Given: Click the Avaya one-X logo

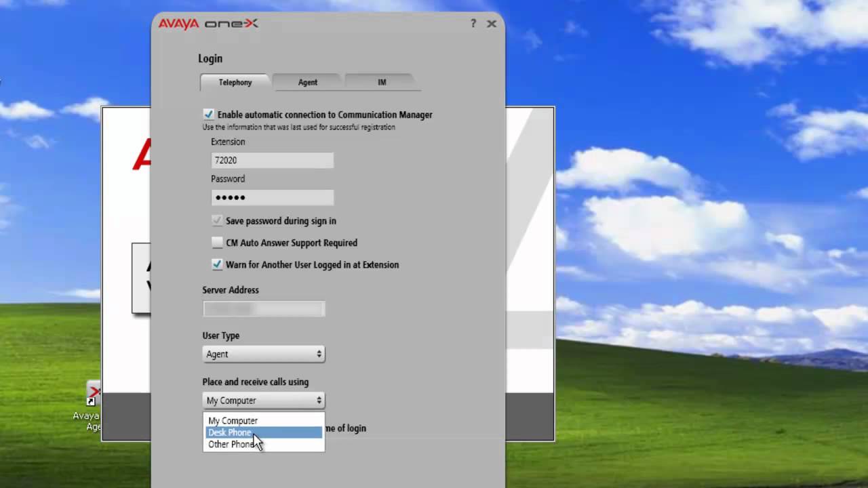Looking at the screenshot, I should 208,24.
